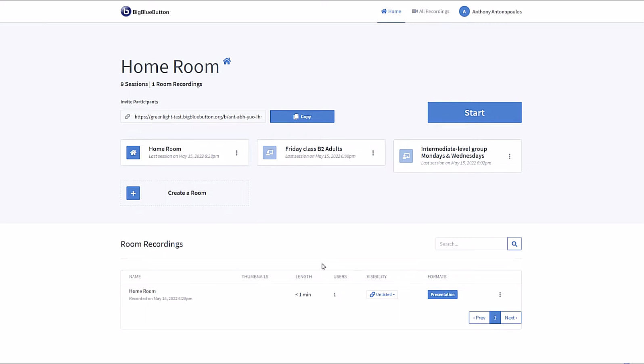Screen dimensions: 644x364
Task: Open options for Friday class B2 Adults
Action: click(x=373, y=153)
